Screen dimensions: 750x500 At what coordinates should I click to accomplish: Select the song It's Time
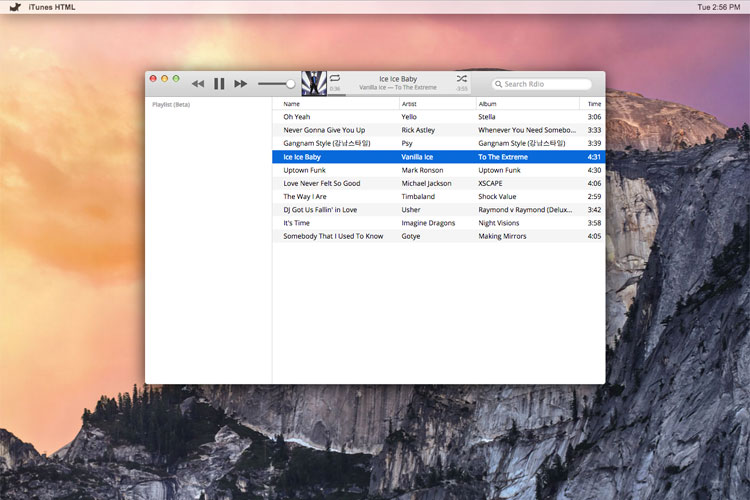point(297,223)
